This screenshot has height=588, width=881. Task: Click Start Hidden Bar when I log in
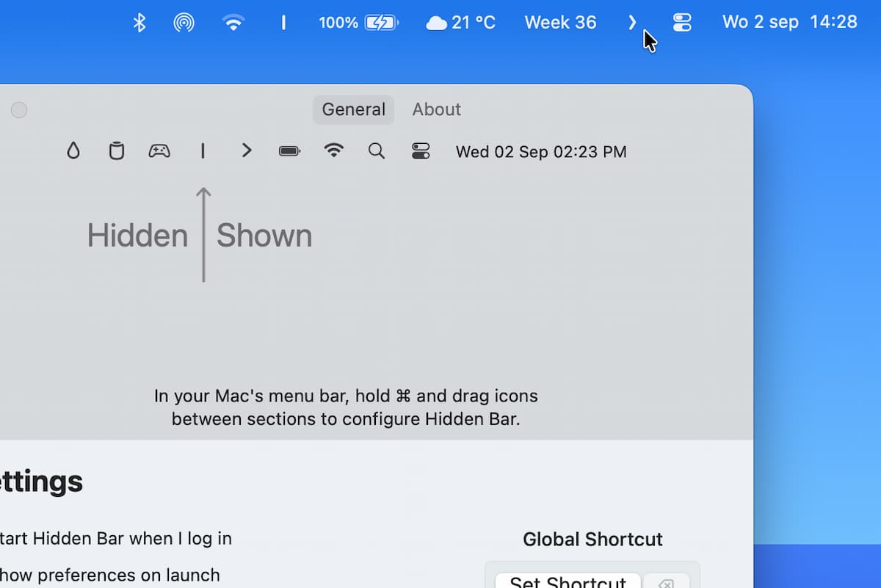coord(116,538)
